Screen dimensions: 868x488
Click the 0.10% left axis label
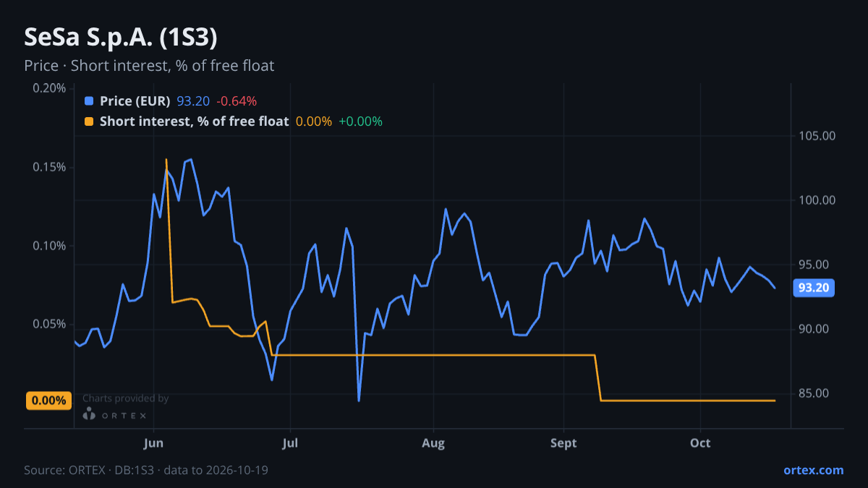(x=49, y=246)
